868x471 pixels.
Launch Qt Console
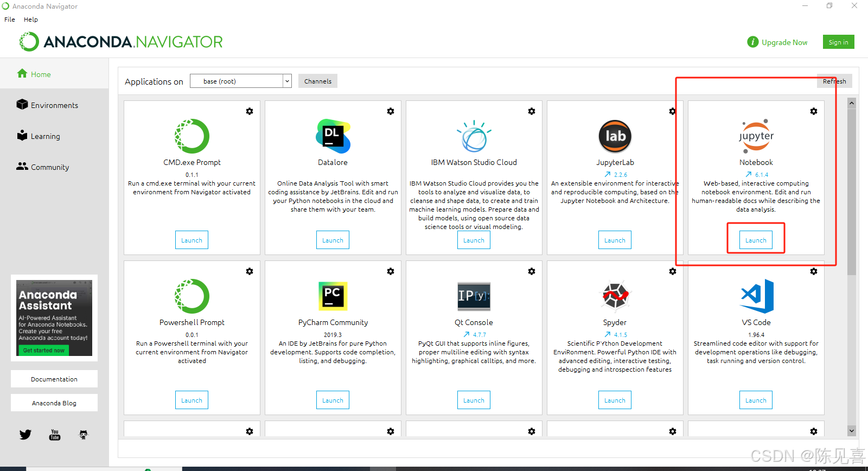pyautogui.click(x=474, y=400)
